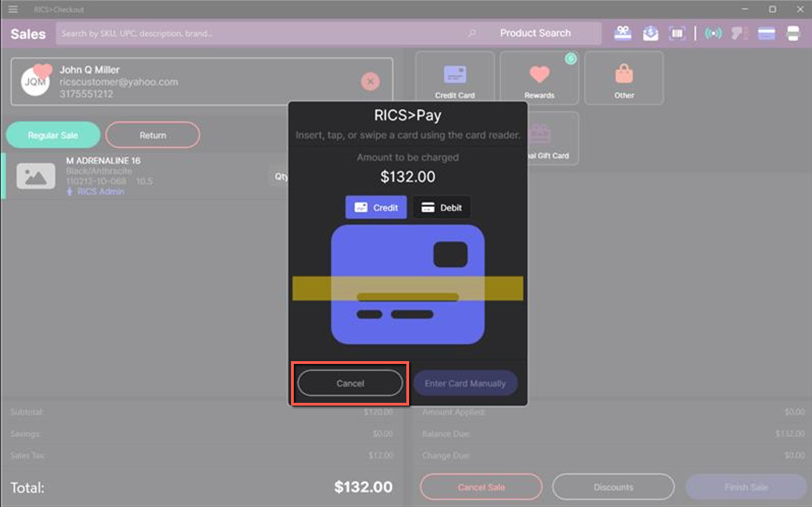Click the RICS Admin salesperson link
The width and height of the screenshot is (812, 507).
101,192
